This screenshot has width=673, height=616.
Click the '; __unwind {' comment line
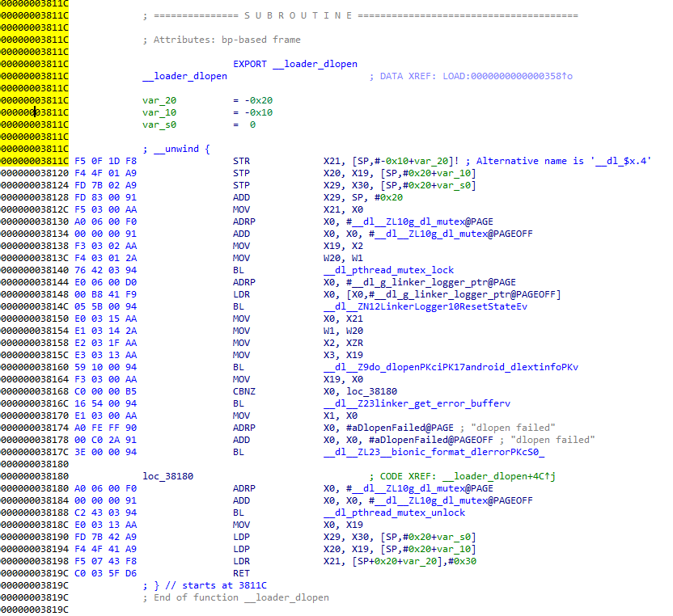(176, 149)
